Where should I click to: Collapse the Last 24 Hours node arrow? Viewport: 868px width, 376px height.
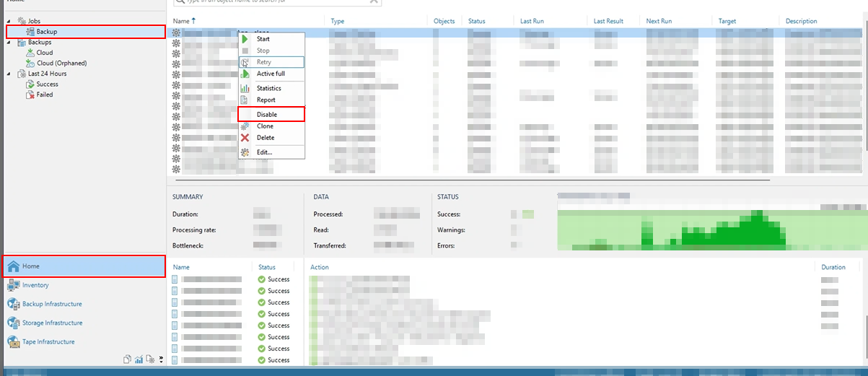(9, 74)
